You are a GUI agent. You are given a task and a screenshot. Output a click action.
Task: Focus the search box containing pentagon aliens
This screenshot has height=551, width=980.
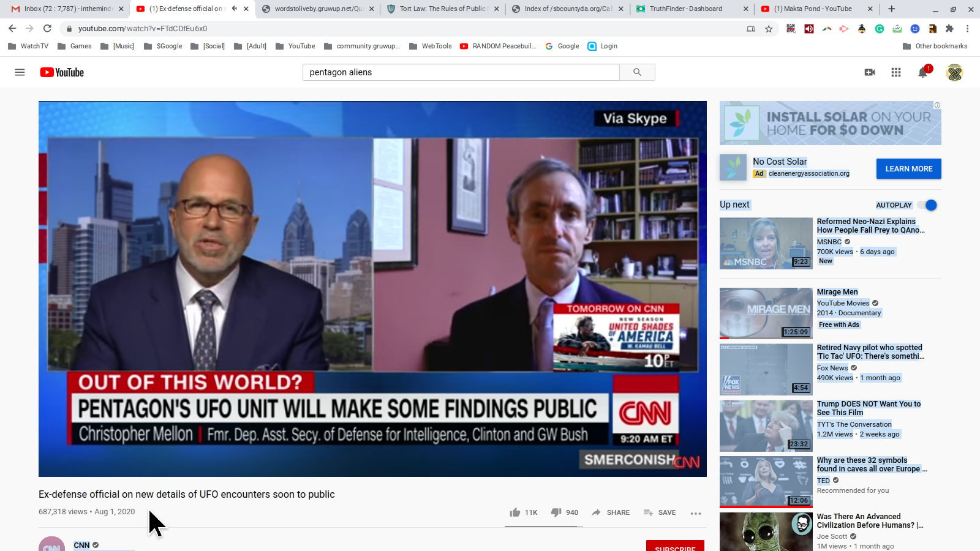[461, 72]
